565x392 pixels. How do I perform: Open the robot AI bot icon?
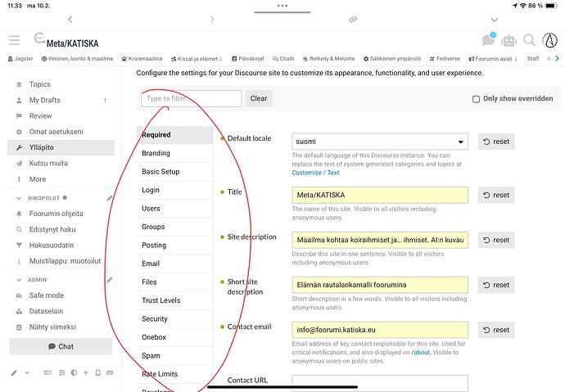[x=508, y=40]
